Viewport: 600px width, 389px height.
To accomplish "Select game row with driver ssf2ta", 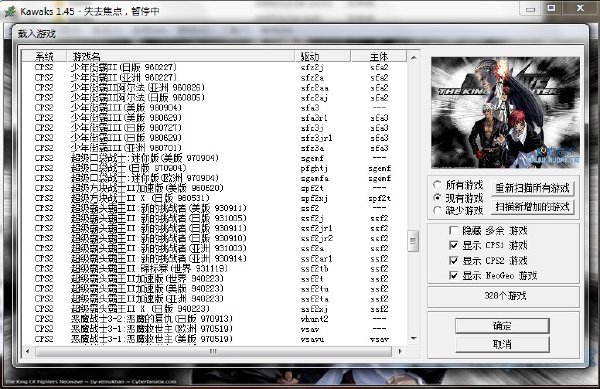I will tap(214, 299).
